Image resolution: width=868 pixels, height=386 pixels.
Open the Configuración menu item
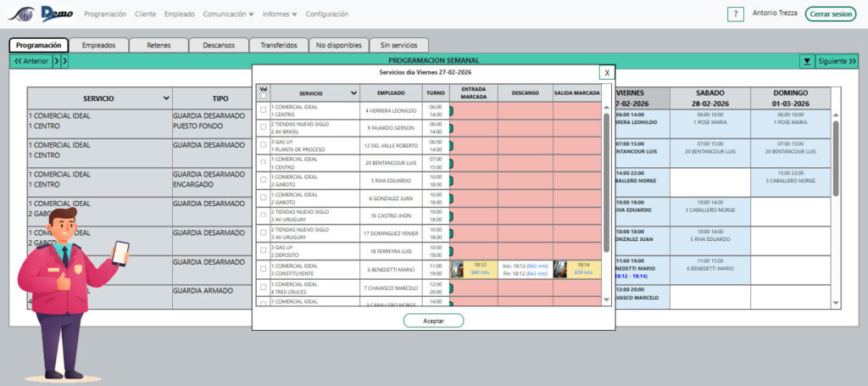pyautogui.click(x=327, y=14)
